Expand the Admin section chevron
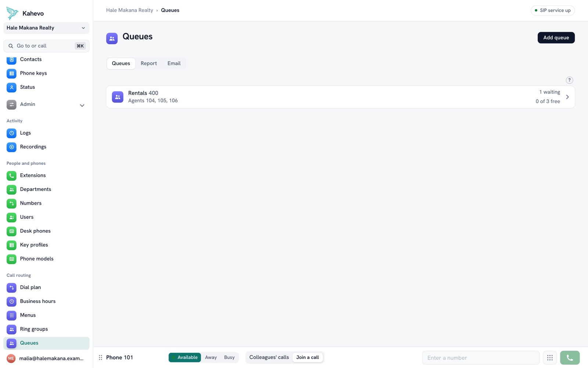 [x=82, y=106]
